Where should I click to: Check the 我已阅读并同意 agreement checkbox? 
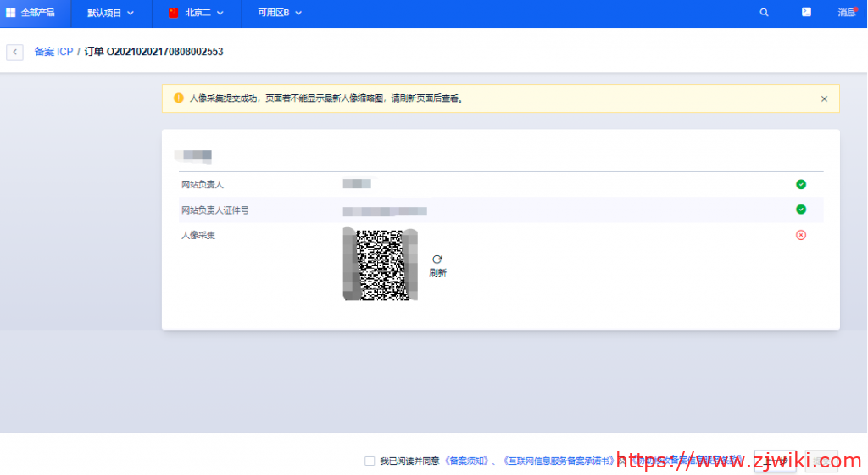(370, 461)
